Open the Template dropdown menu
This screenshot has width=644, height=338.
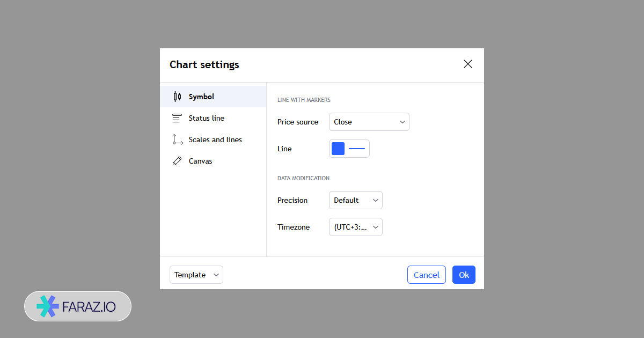point(196,275)
